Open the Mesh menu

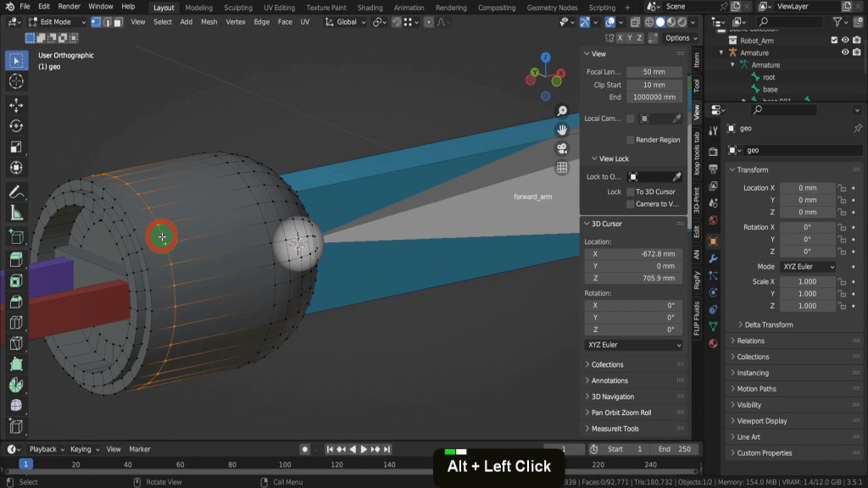pyautogui.click(x=209, y=22)
